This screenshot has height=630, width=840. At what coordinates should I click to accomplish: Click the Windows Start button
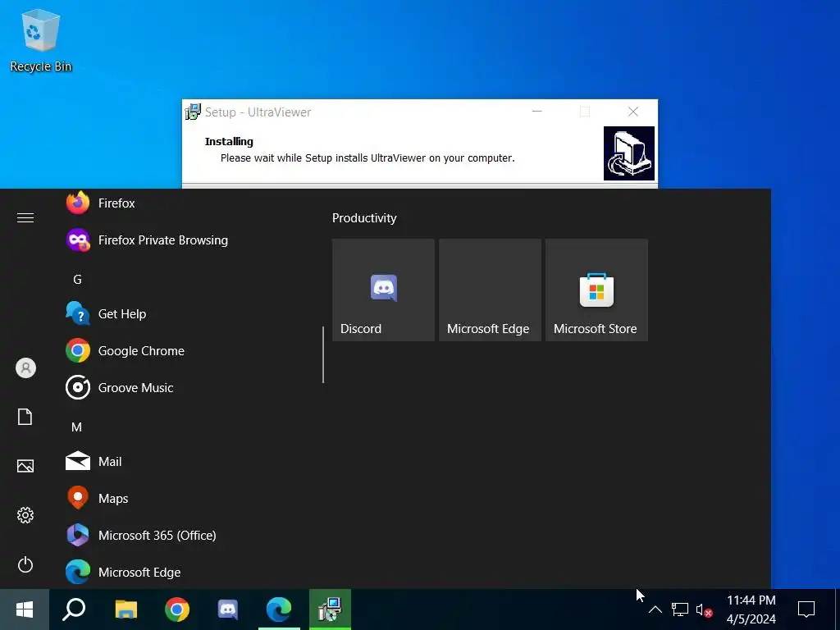(x=25, y=609)
